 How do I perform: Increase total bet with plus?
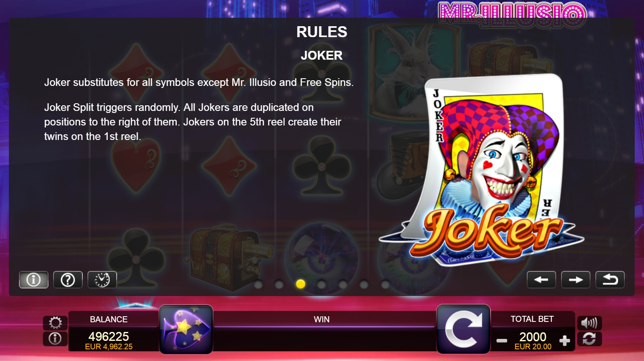[564, 341]
